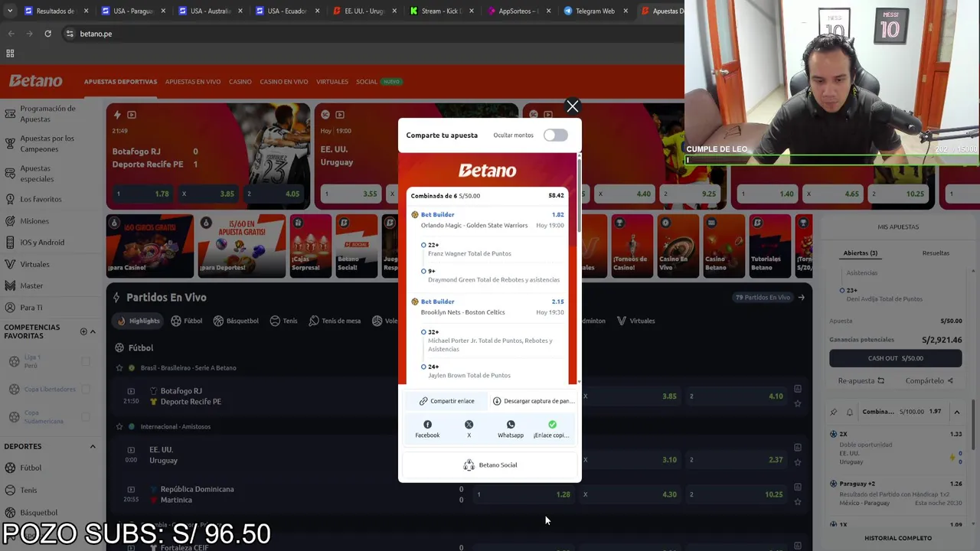Screen dimensions: 980x551
Task: Switch to the Stream - Kick browser tab
Action: click(x=442, y=11)
